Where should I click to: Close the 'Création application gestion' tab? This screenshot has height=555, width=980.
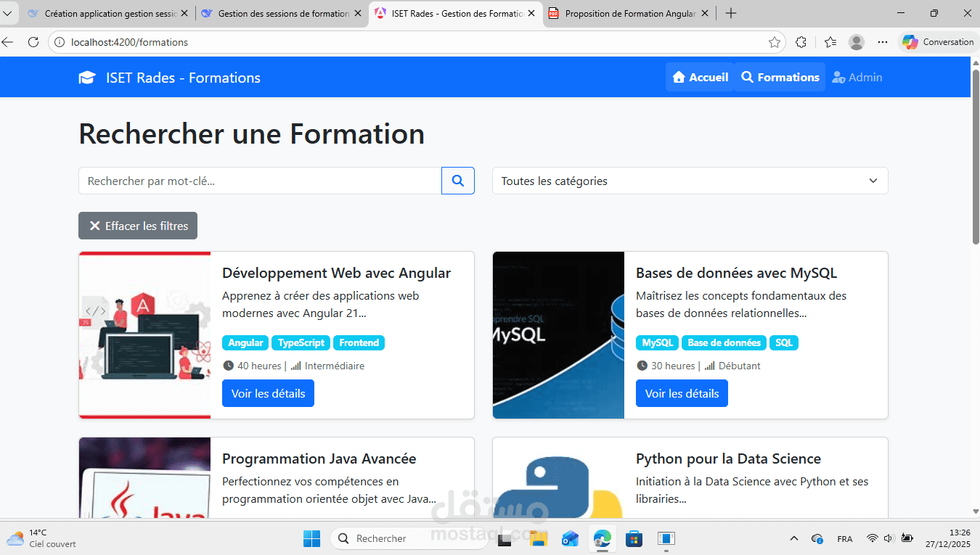coord(184,13)
